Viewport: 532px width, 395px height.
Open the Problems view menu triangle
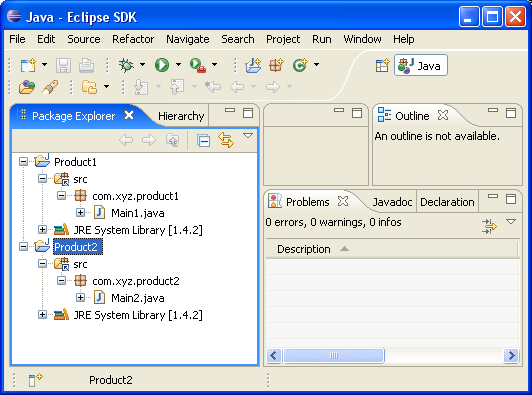(511, 222)
